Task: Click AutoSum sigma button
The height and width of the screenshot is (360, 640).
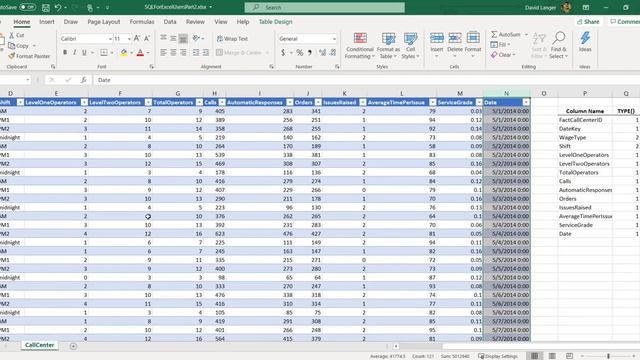Action: click(506, 34)
